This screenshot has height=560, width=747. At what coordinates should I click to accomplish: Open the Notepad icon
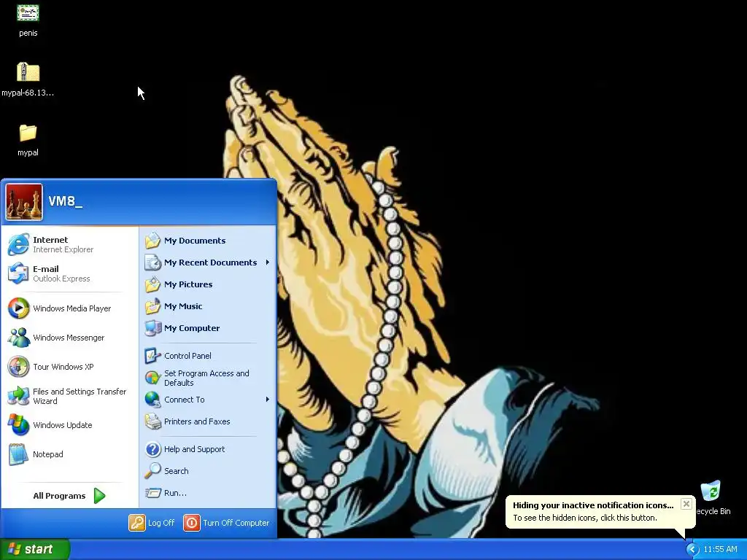18,454
